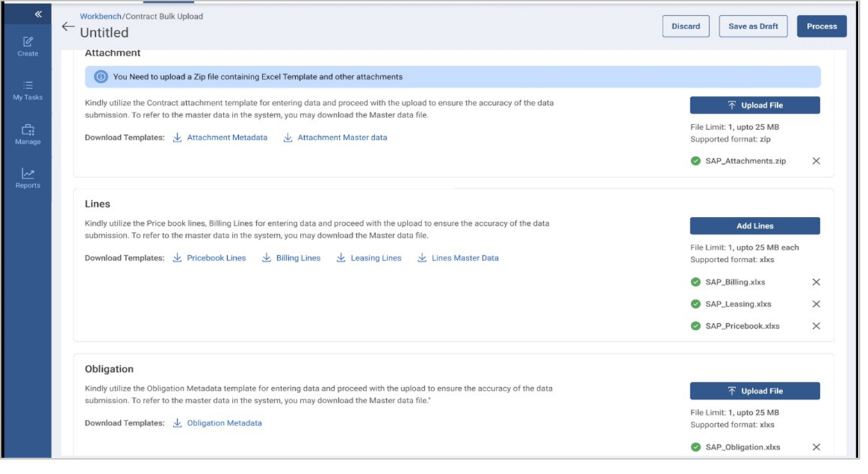Screen dimensions: 868x474
Task: Open the Create section in sidebar
Action: point(28,46)
